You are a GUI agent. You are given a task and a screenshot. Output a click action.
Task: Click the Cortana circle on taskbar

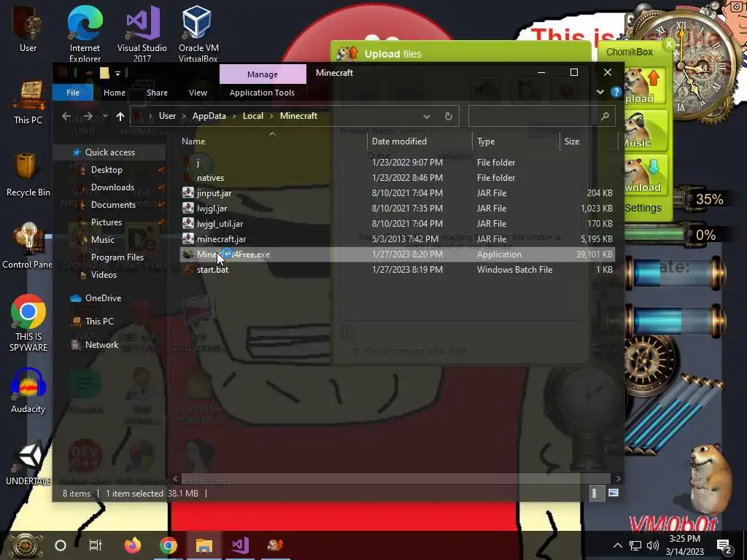point(61,545)
